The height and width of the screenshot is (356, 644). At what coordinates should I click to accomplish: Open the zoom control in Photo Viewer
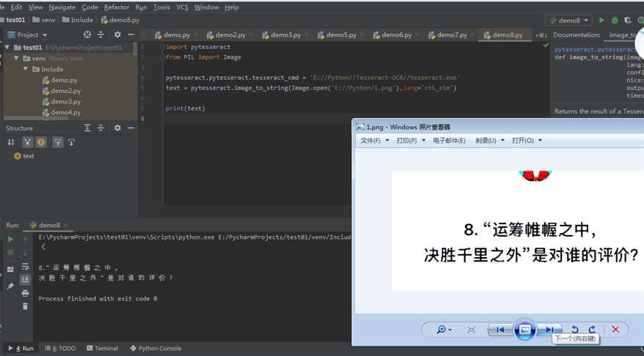(x=444, y=330)
